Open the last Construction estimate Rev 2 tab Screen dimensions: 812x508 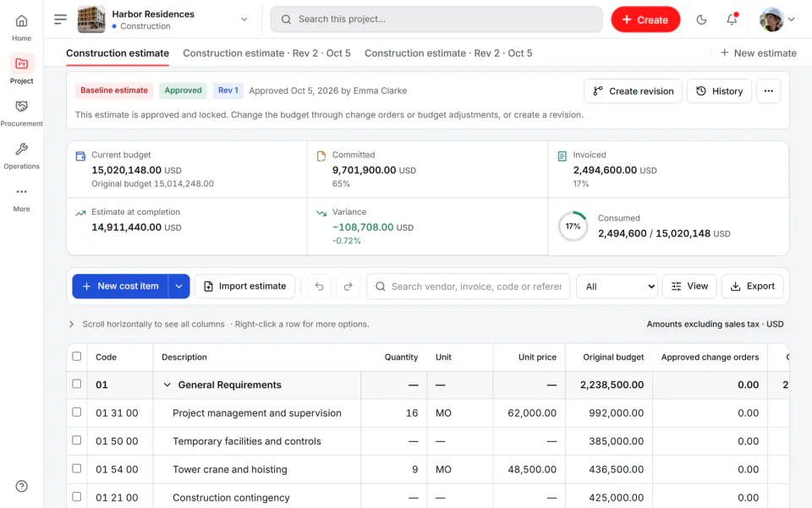pyautogui.click(x=448, y=53)
